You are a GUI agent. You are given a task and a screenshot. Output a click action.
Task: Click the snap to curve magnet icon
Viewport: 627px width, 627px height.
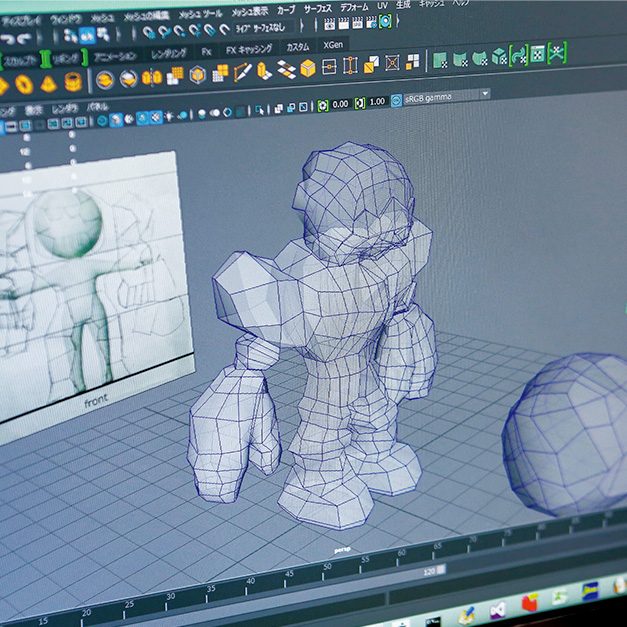164,32
